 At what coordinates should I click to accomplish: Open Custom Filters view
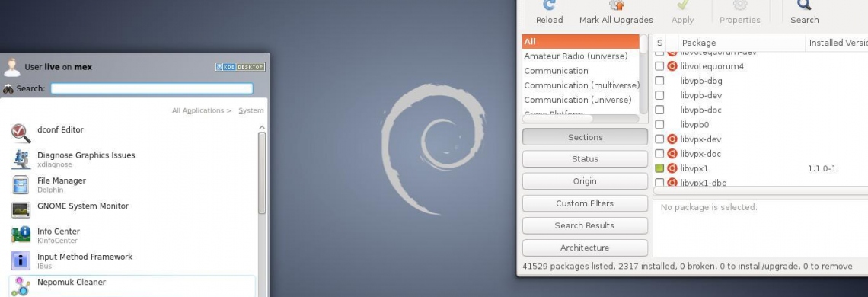coord(585,203)
